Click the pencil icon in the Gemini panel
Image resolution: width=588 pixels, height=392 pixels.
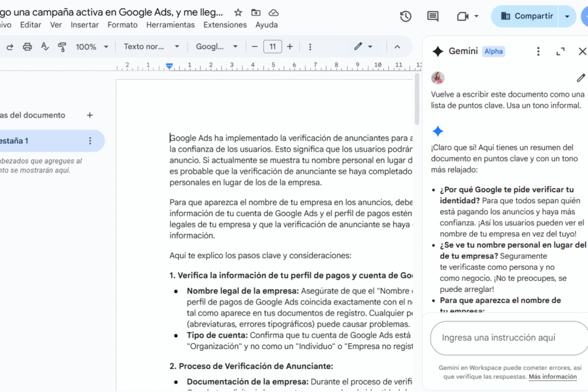(x=580, y=77)
